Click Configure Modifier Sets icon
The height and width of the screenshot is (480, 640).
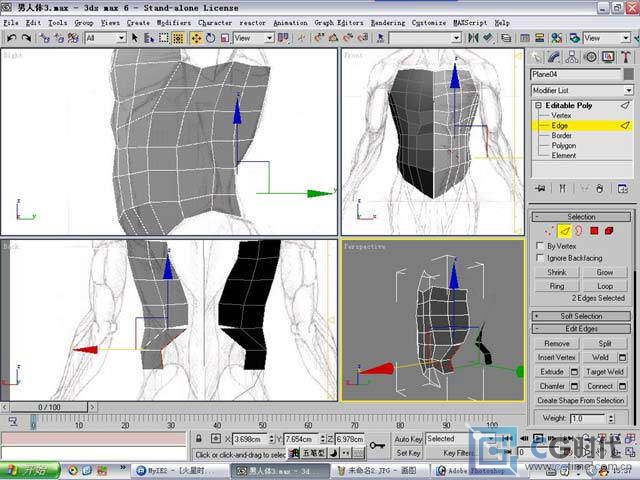tap(623, 189)
